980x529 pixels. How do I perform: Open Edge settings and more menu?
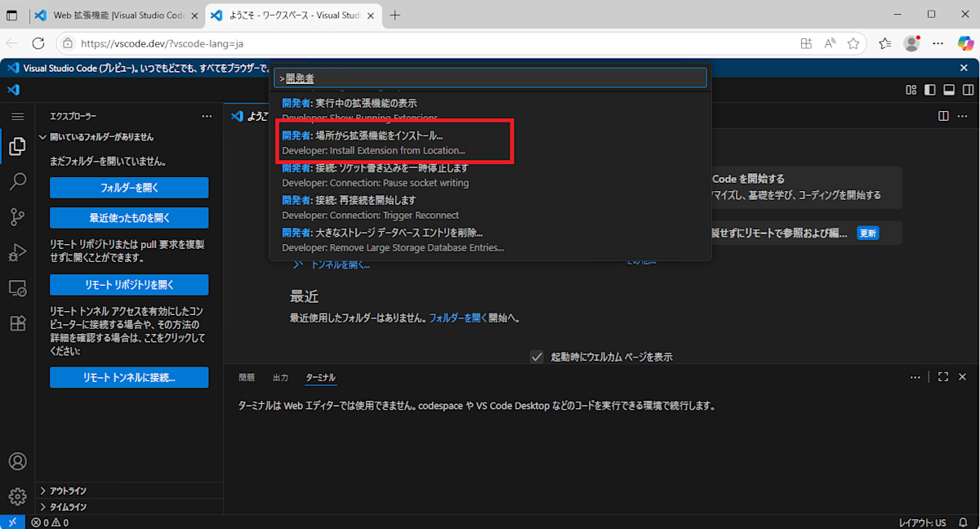pyautogui.click(x=938, y=43)
